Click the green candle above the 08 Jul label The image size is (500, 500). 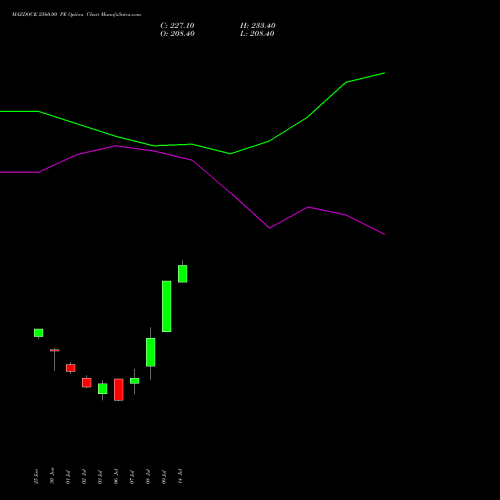pyautogui.click(x=151, y=352)
